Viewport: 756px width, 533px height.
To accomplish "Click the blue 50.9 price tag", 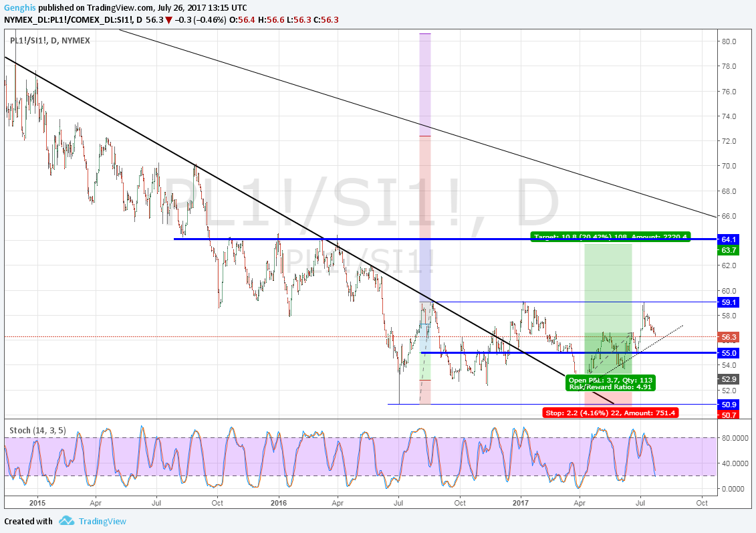I will [x=729, y=405].
